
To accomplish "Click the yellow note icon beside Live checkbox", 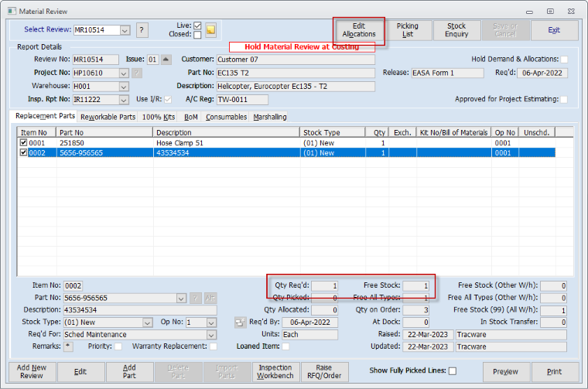I will [210, 30].
